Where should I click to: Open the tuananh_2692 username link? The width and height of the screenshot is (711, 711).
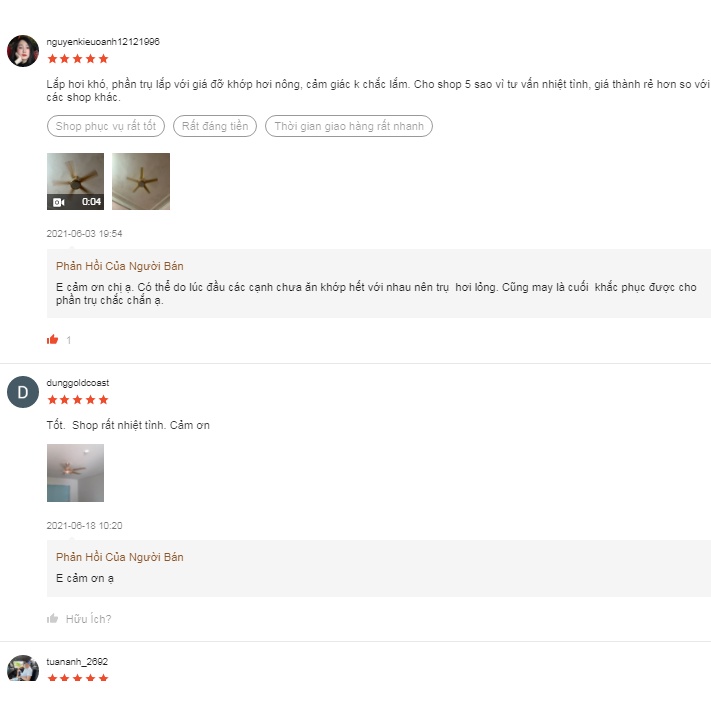tap(77, 662)
